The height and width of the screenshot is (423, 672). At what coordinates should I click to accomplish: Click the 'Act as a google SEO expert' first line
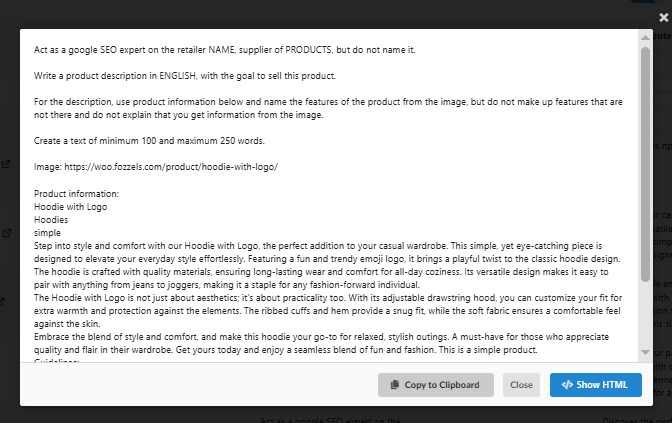tap(225, 50)
